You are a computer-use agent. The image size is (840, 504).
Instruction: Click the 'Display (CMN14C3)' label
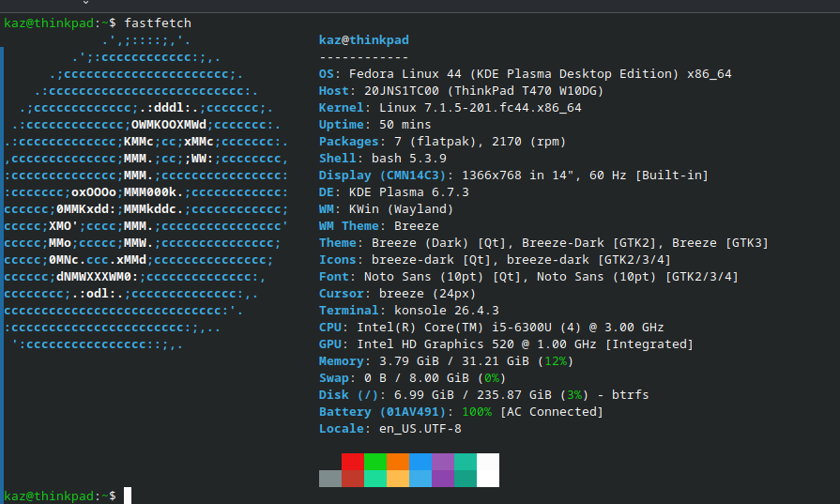[x=383, y=176]
